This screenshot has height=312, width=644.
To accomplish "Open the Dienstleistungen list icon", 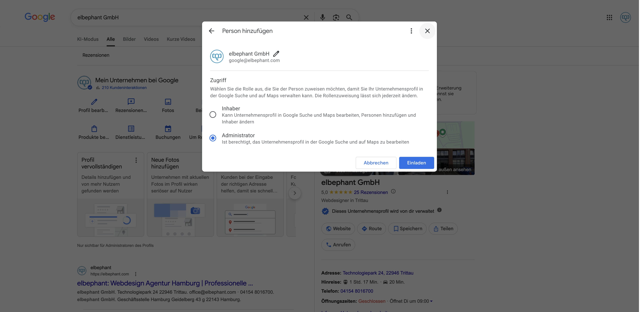I will point(131,129).
